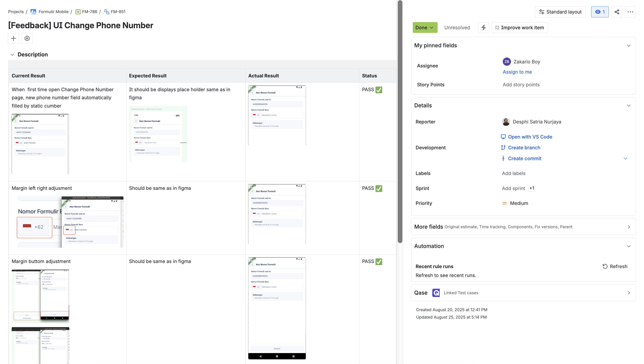Click the VS Code monitor icon
Image resolution: width=644 pixels, height=364 pixels.
[x=503, y=137]
